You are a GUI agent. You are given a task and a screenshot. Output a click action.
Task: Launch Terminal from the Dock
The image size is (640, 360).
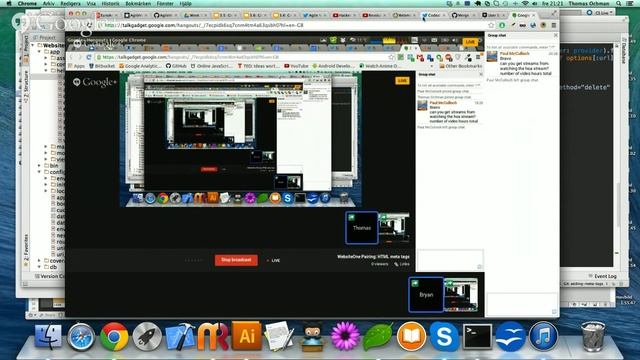point(477,337)
